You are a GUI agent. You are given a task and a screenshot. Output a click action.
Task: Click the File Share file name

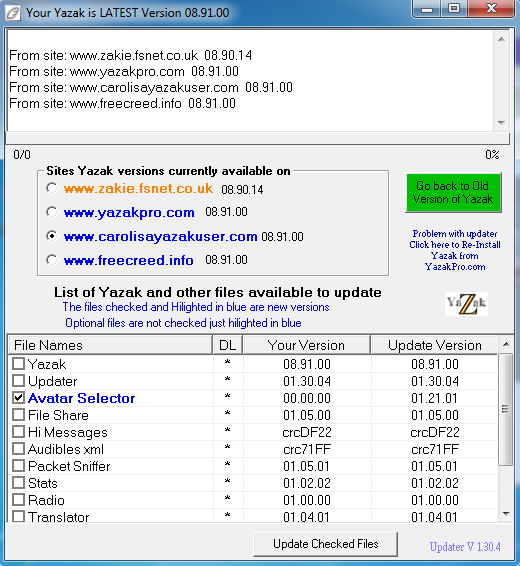(58, 415)
